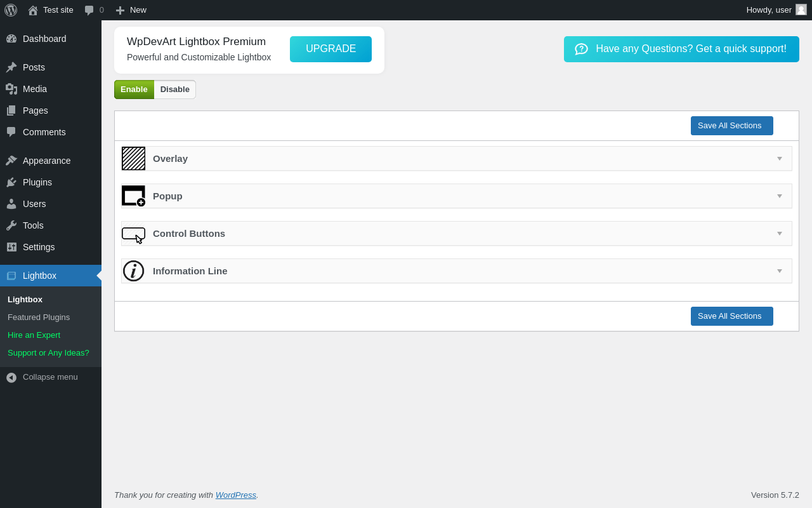Viewport: 812px width, 508px height.
Task: Click the Powerful and Customizable Lightbox text
Action: pos(199,57)
